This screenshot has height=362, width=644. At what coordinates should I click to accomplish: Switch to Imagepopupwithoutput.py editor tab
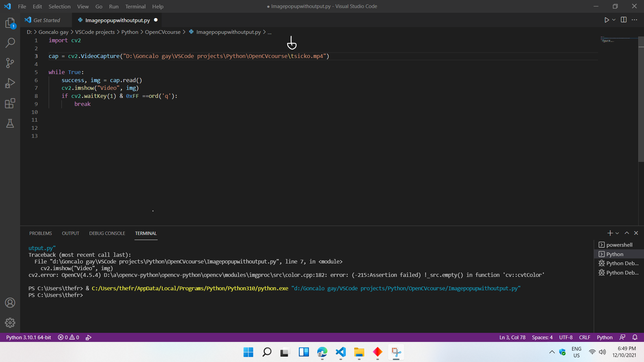click(117, 20)
